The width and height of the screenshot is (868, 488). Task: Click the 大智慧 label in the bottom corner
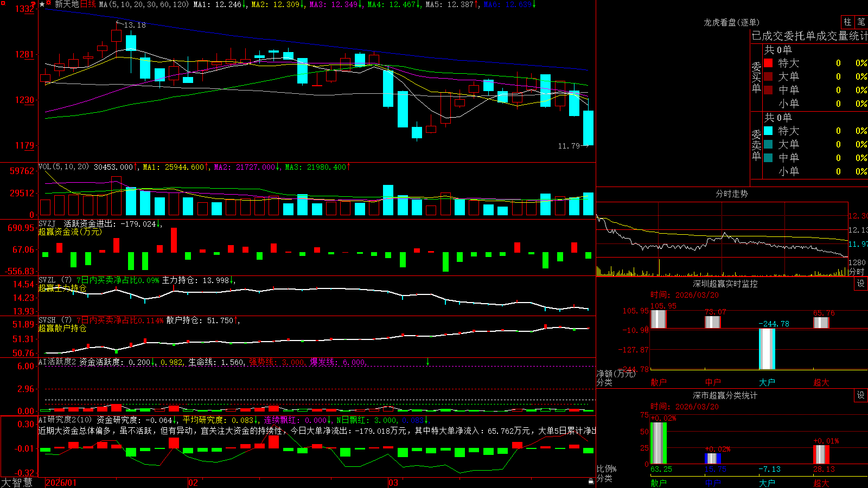(x=17, y=483)
